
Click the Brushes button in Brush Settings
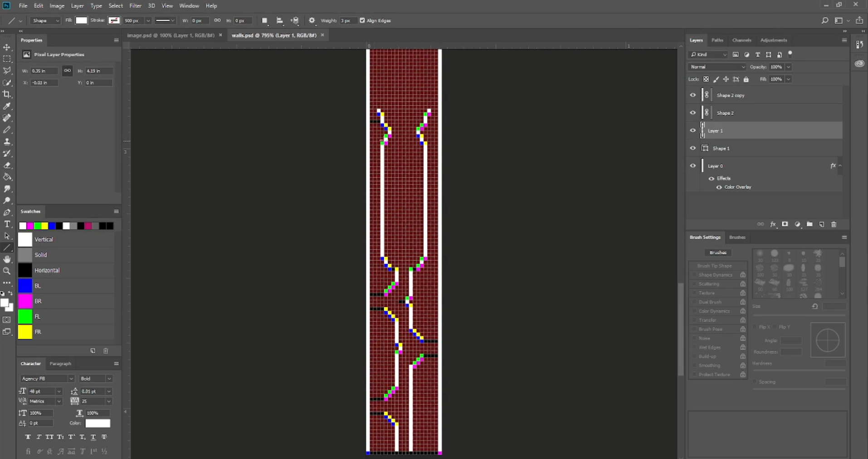(x=717, y=252)
